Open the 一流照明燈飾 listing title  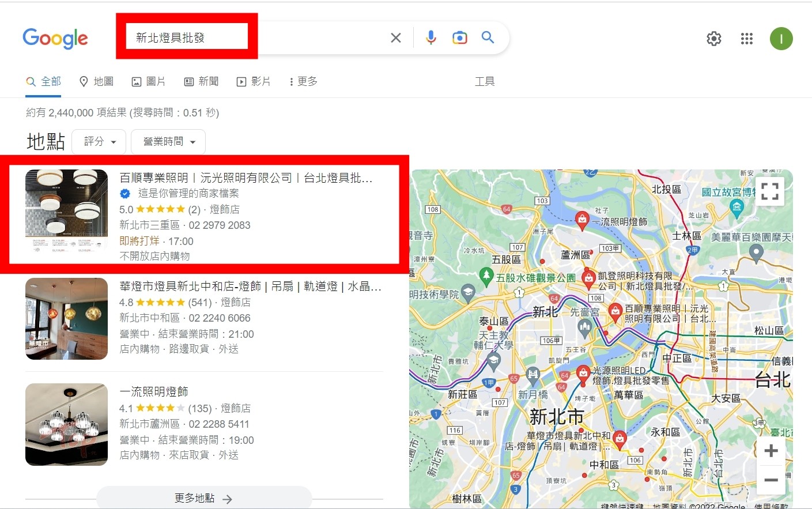[154, 391]
